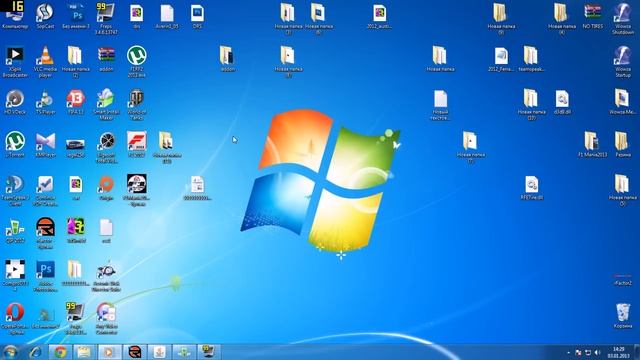
Task: Open the Компьютер desktop icon
Action: [15, 16]
